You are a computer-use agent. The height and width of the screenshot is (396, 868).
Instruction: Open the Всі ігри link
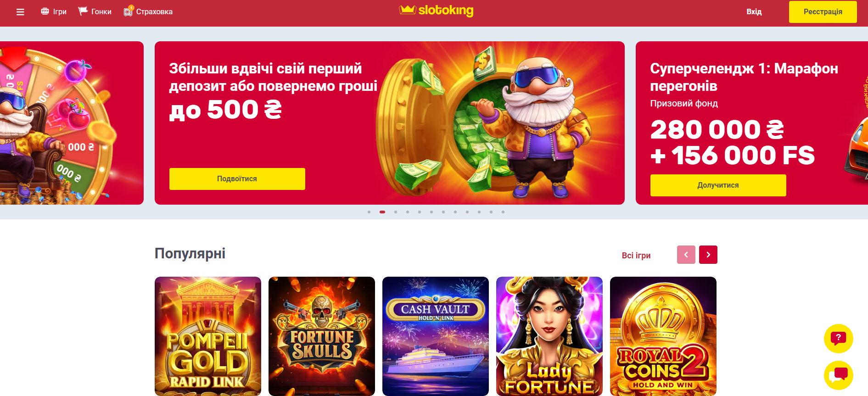click(636, 256)
